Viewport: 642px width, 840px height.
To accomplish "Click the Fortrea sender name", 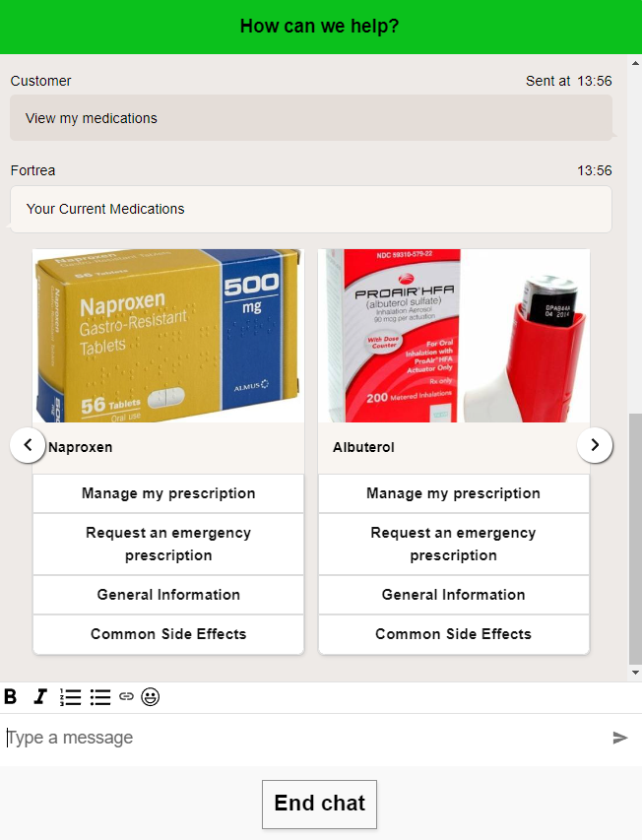I will tap(32, 170).
